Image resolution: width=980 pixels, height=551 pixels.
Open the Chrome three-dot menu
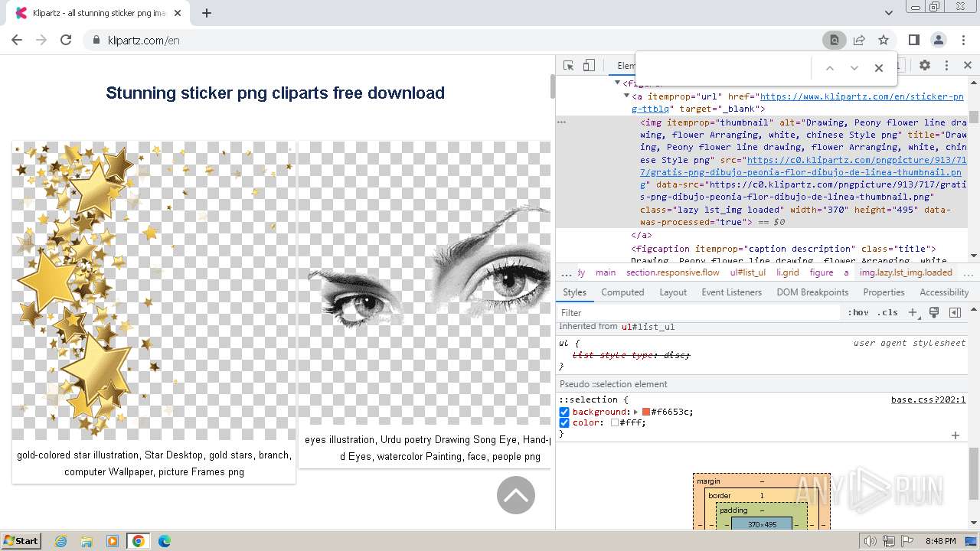tap(963, 40)
